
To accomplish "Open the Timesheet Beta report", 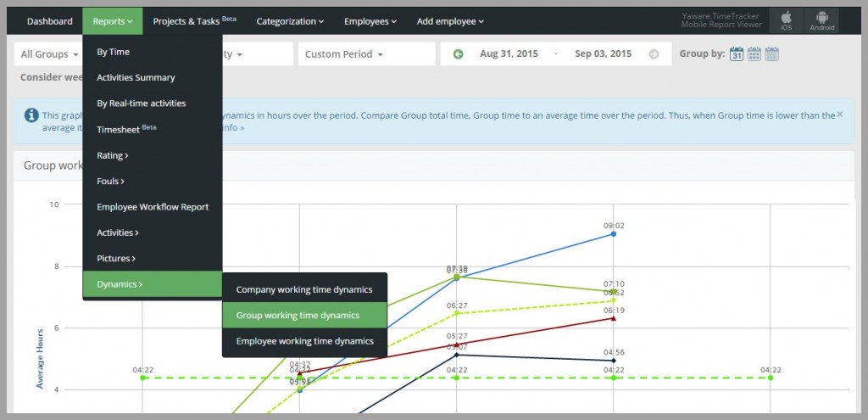I will [x=153, y=129].
